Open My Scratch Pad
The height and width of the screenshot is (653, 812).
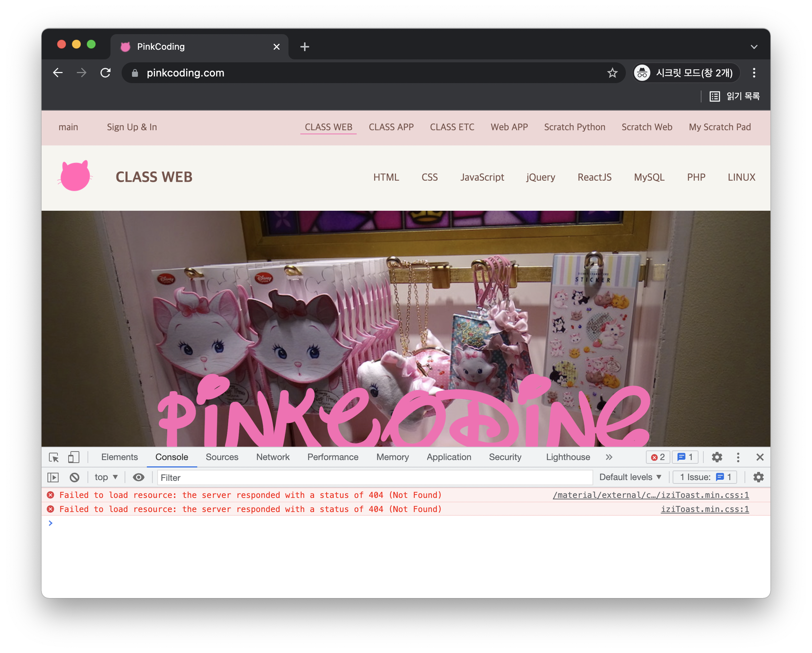[x=720, y=127]
